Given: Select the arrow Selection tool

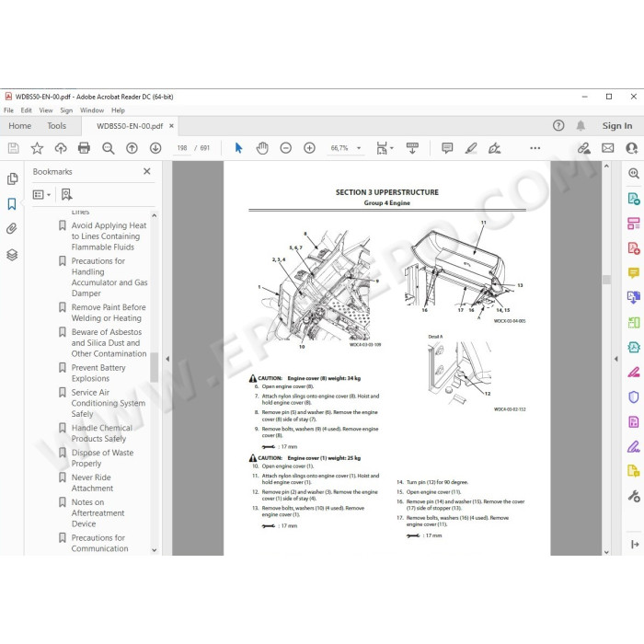Looking at the screenshot, I should pos(238,148).
